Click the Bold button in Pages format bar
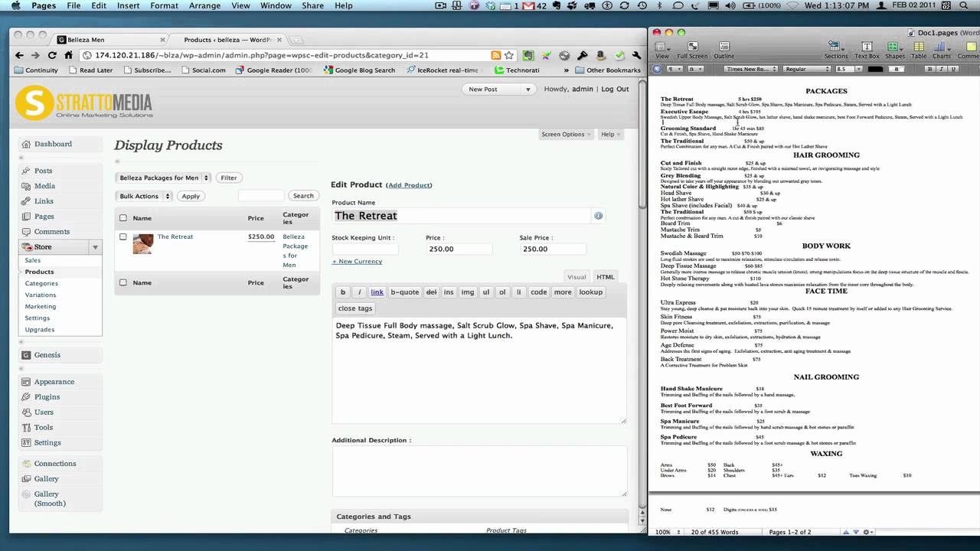Image resolution: width=980 pixels, height=551 pixels. click(929, 69)
